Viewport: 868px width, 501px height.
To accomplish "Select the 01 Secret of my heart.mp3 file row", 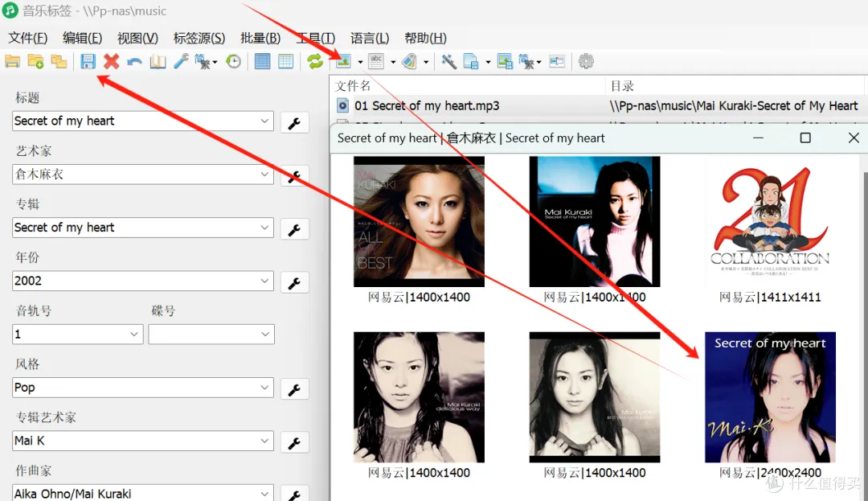I will [x=426, y=105].
